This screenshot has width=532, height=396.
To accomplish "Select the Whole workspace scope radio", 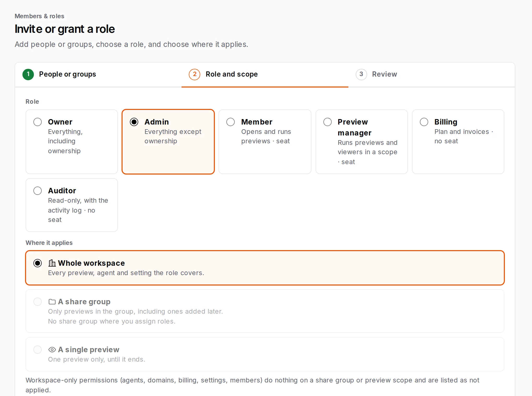I will 38,263.
